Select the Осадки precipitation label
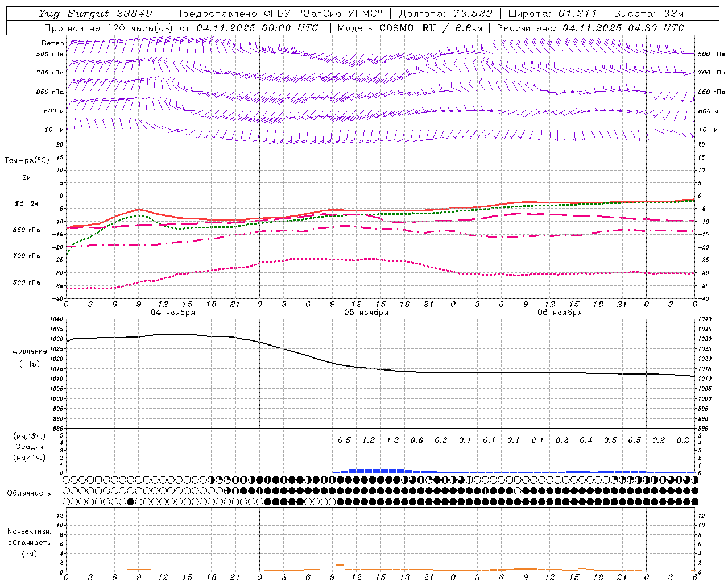 click(x=30, y=447)
